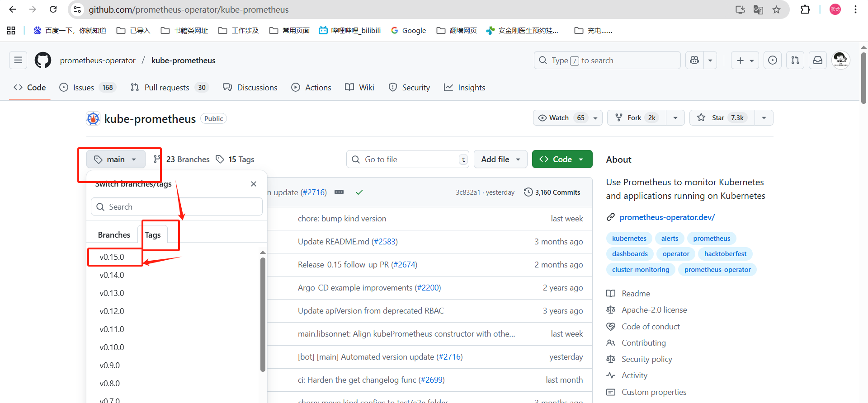Switch to the Code tab
The width and height of the screenshot is (868, 403).
(x=30, y=88)
